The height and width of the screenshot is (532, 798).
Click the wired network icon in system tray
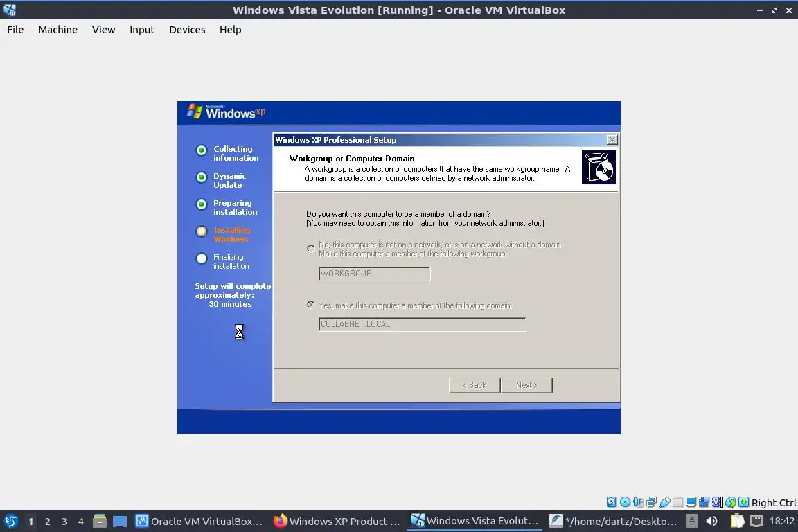click(x=756, y=522)
